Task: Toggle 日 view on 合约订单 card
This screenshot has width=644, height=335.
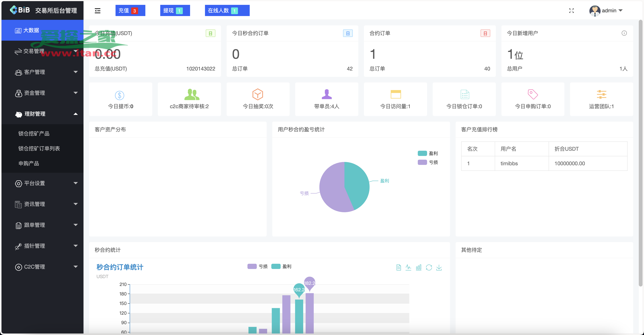Action: [485, 33]
